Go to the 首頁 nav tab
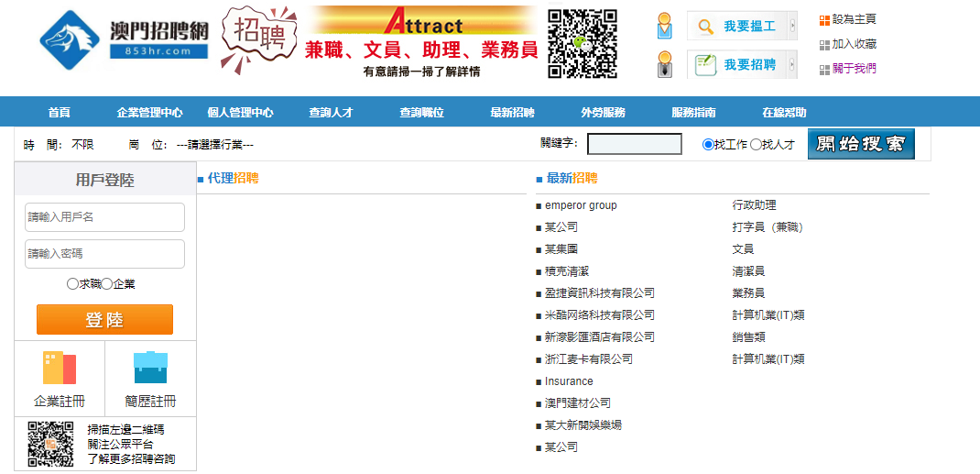The image size is (980, 474). [60, 113]
